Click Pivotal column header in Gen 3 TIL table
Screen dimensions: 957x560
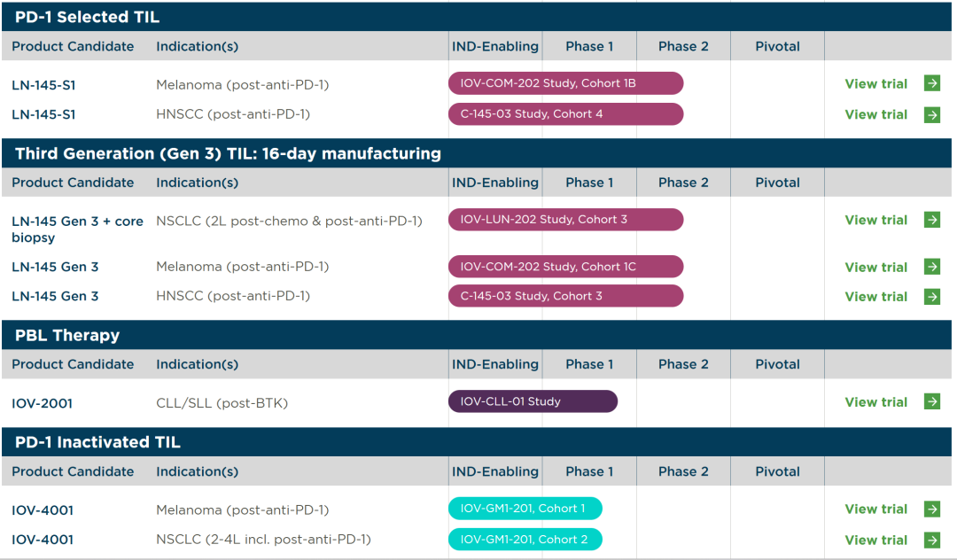click(x=778, y=183)
